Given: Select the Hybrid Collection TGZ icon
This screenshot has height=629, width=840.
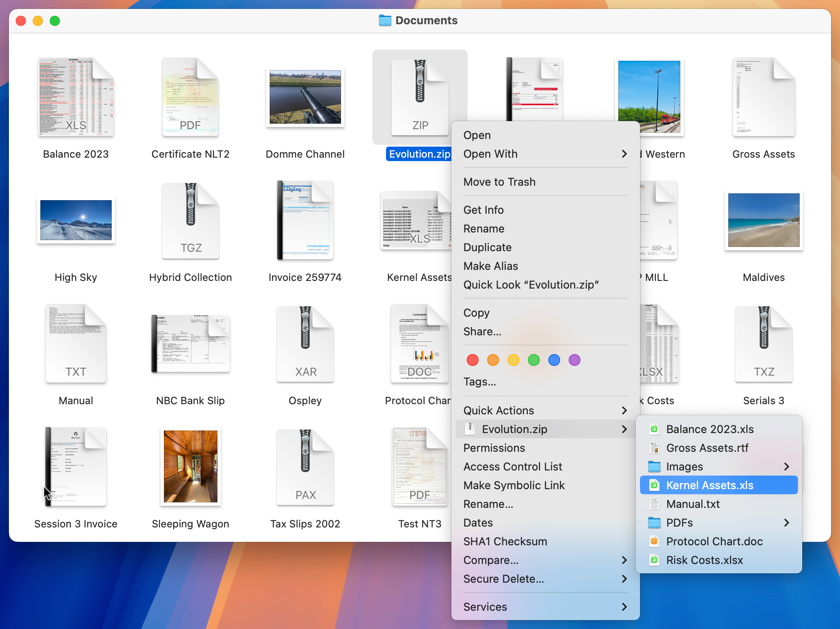Looking at the screenshot, I should point(191,220).
